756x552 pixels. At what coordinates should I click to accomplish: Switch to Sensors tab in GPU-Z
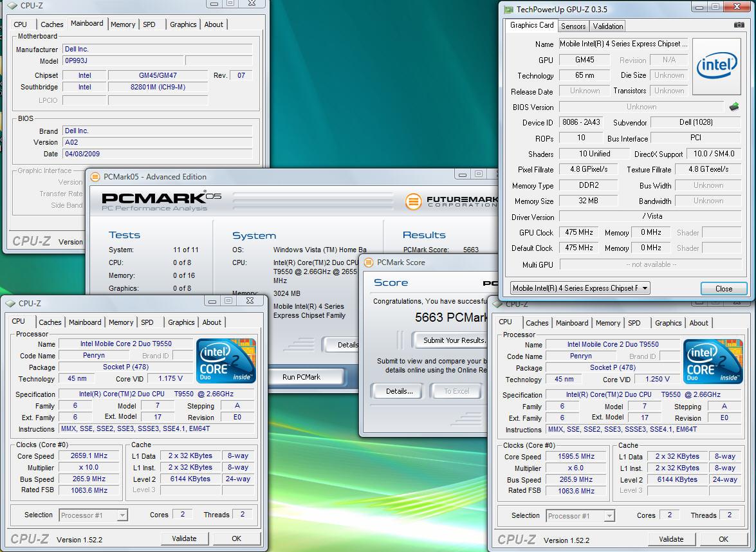(x=573, y=26)
